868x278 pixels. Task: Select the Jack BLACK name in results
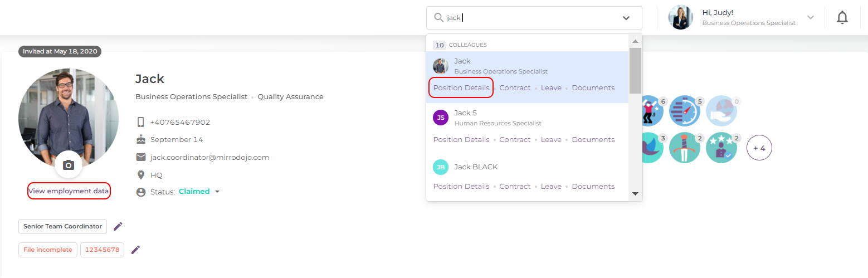pos(476,167)
